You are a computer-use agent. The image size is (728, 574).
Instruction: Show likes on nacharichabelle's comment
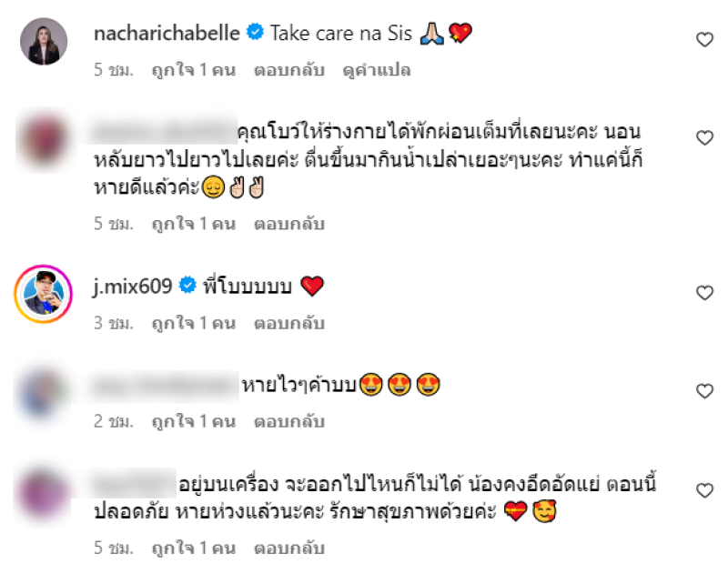pos(194,70)
